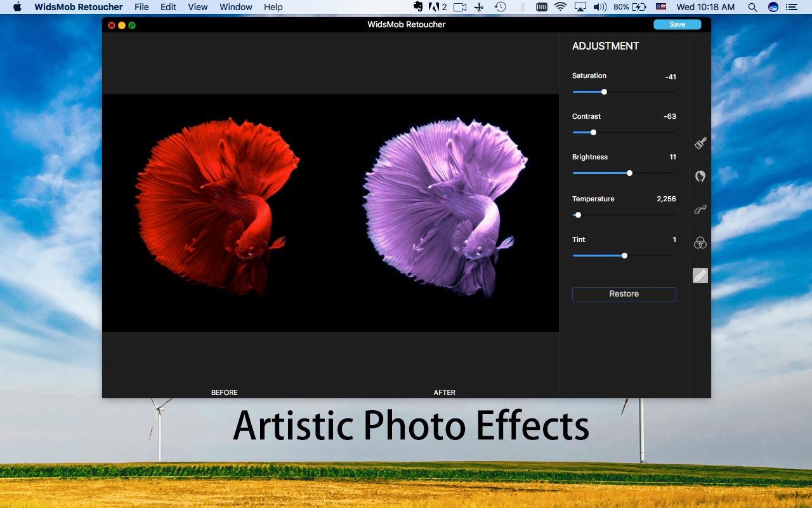812x508 pixels.
Task: Open the volume control icon
Action: pos(599,7)
